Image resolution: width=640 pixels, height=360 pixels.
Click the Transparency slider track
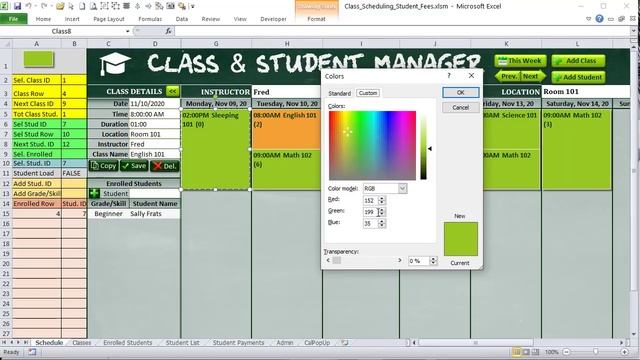coord(364,260)
